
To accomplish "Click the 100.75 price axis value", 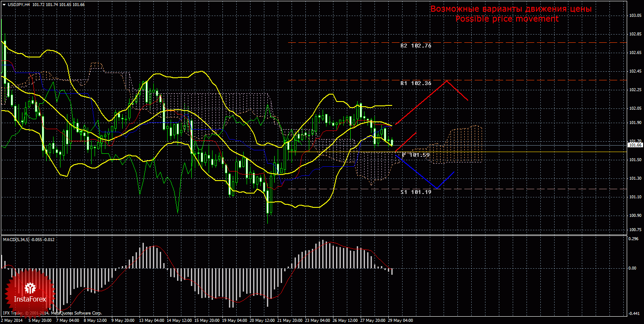I will click(x=635, y=230).
